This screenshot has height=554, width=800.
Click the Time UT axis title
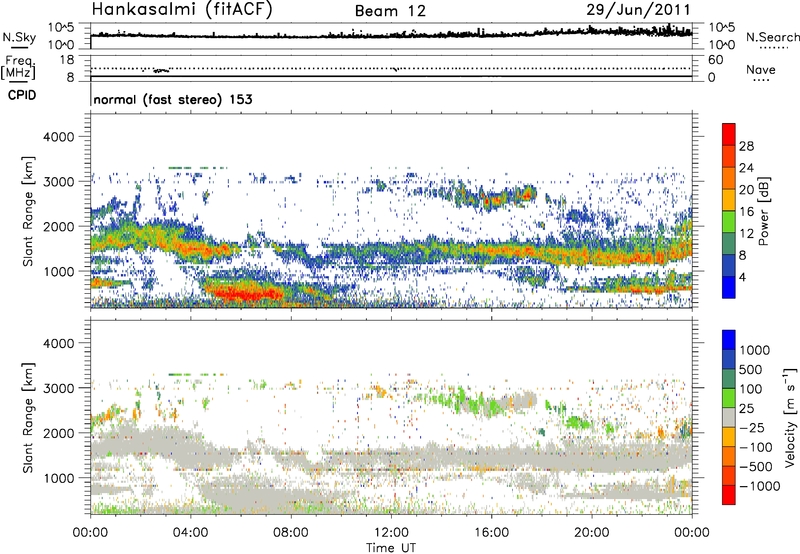click(391, 547)
